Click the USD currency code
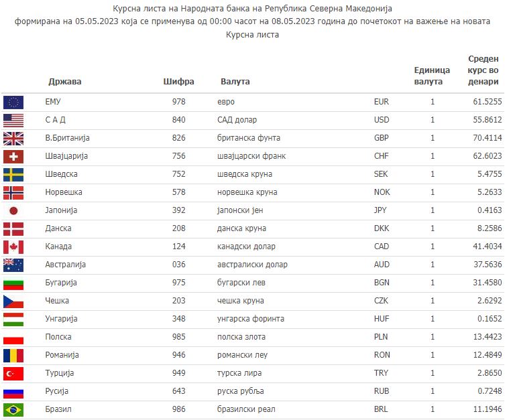Viewport: 511px width, 420px height. [381, 120]
